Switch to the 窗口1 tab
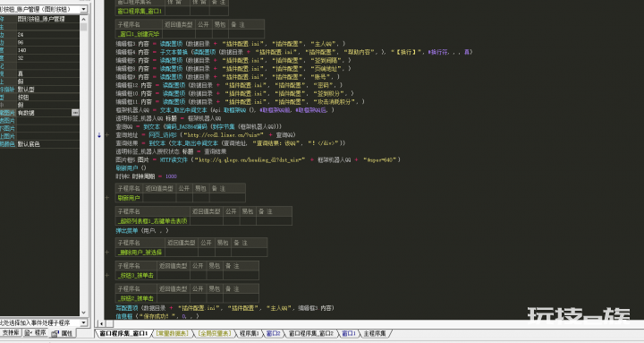This screenshot has width=644, height=343. point(349,333)
